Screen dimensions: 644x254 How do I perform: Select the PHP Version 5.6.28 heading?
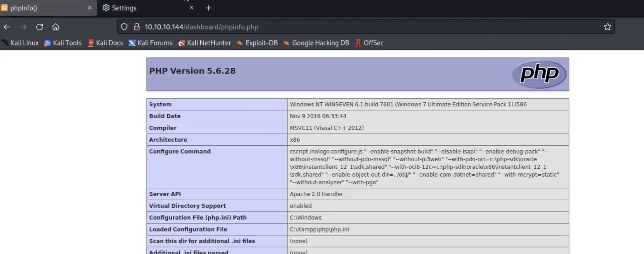[x=192, y=71]
